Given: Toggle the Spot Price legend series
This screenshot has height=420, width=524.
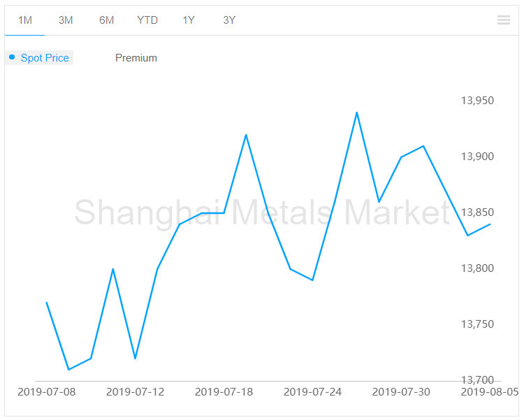Looking at the screenshot, I should pyautogui.click(x=39, y=58).
